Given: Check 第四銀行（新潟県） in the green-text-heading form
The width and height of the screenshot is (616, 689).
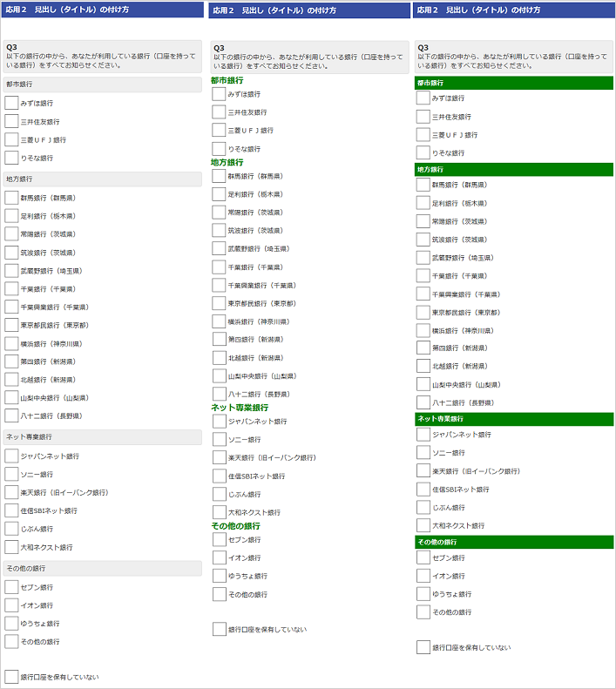Looking at the screenshot, I should point(220,339).
